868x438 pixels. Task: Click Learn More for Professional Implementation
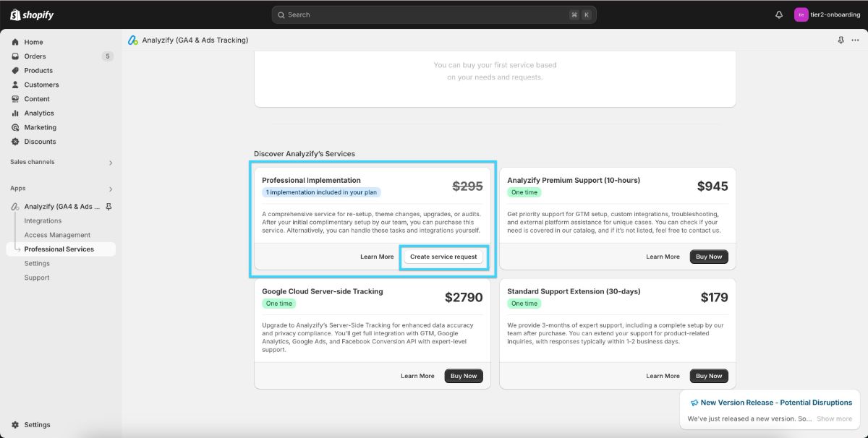(x=377, y=257)
